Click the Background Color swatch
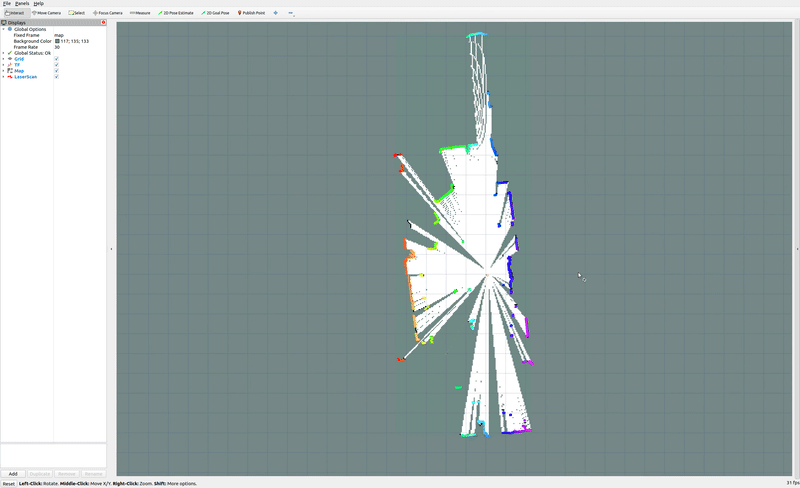The height and width of the screenshot is (488, 800). [x=57, y=41]
